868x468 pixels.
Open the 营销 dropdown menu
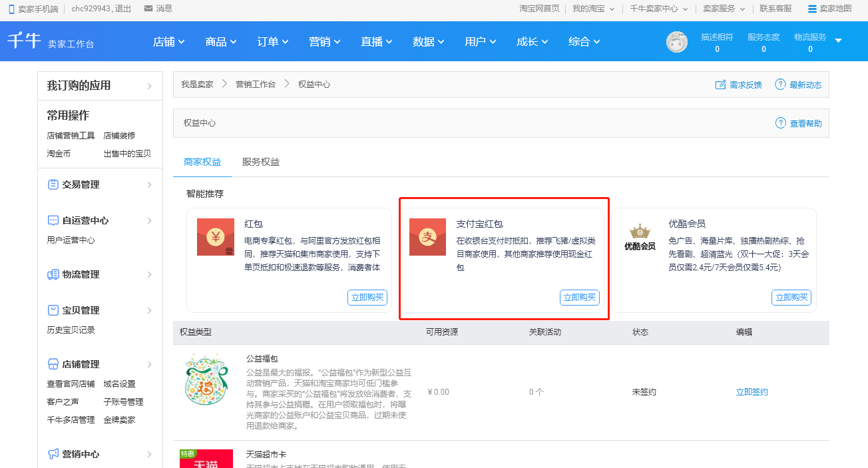(325, 41)
